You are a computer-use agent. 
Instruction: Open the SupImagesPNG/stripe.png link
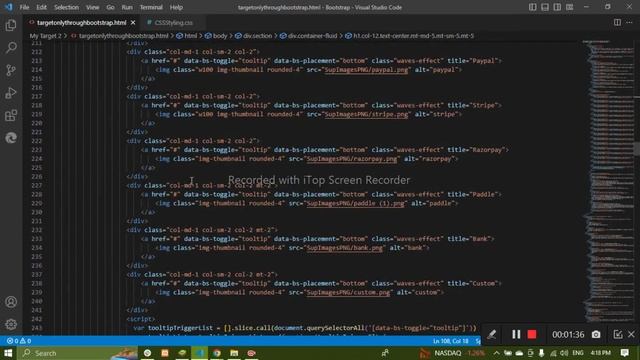(366, 114)
